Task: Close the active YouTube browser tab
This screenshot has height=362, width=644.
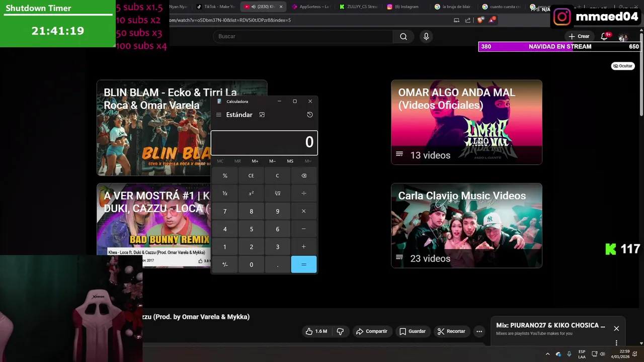Action: point(281,7)
